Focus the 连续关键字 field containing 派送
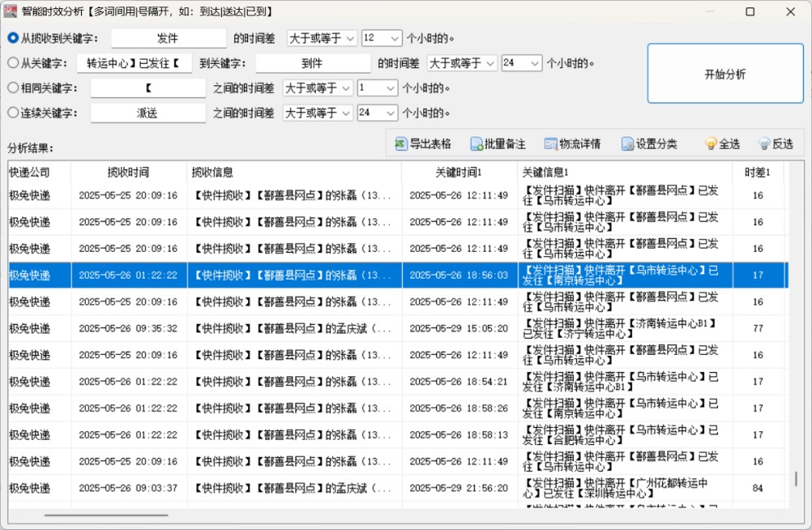This screenshot has height=530, width=812. pyautogui.click(x=148, y=113)
